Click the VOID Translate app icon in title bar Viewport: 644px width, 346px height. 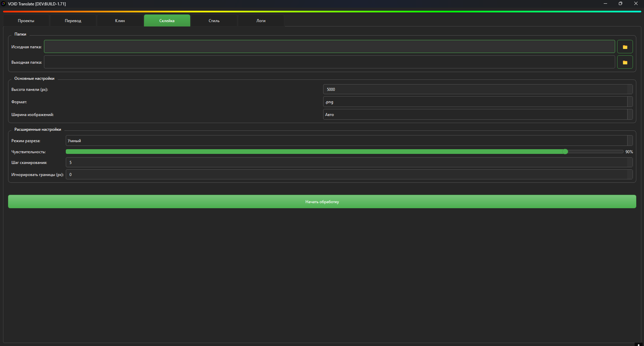click(x=3, y=4)
